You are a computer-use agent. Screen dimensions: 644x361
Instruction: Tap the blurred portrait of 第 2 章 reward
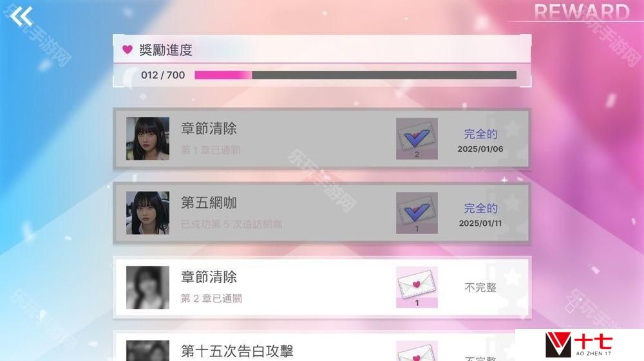[x=147, y=287]
